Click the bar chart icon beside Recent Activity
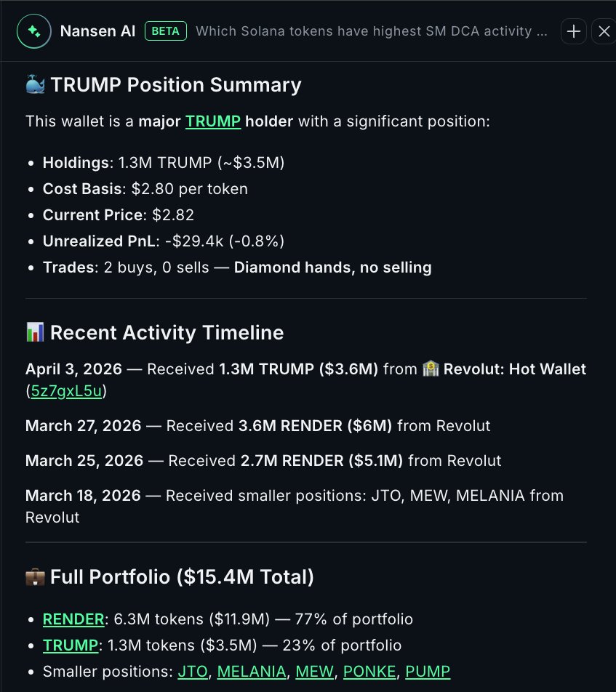 coord(35,333)
